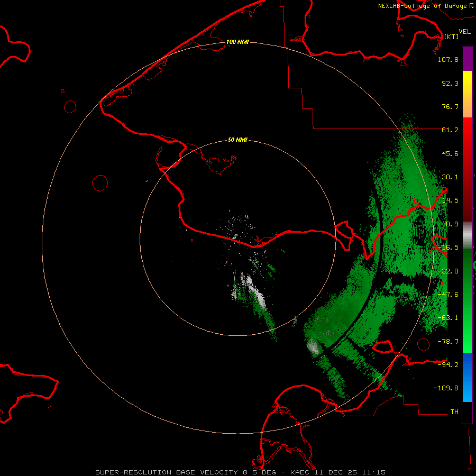This screenshot has height=476, width=476.
Task: Click the 30.1 legend value
Action: (450, 177)
